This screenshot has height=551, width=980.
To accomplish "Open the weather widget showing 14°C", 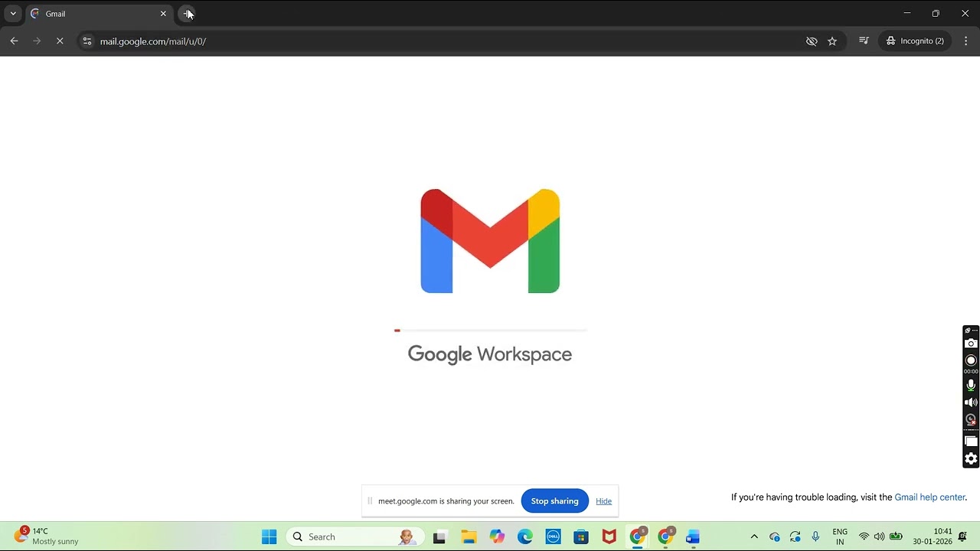I will (47, 536).
